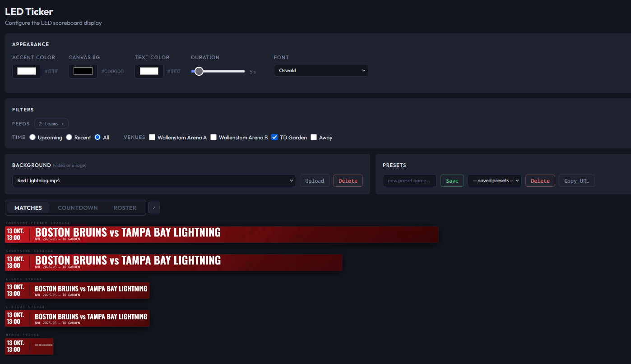
Task: Open the Red Lightning.mp4 background dropdown
Action: (154, 180)
